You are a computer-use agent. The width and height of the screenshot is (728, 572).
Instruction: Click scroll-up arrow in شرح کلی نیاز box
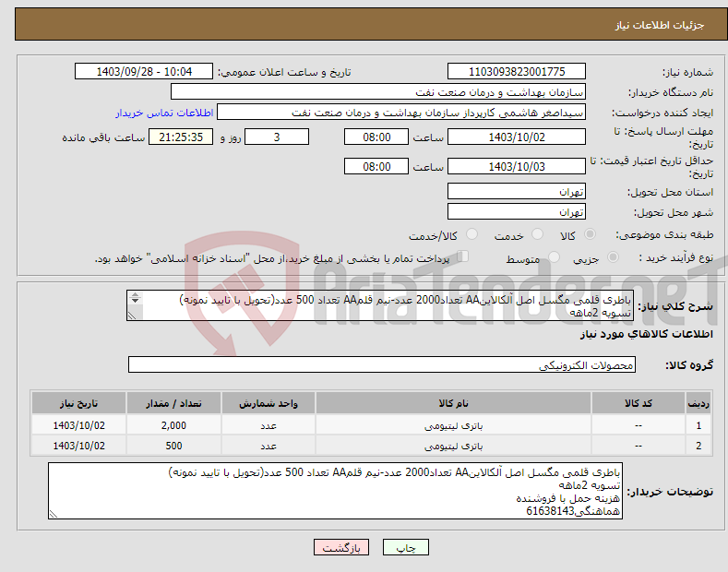(135, 294)
